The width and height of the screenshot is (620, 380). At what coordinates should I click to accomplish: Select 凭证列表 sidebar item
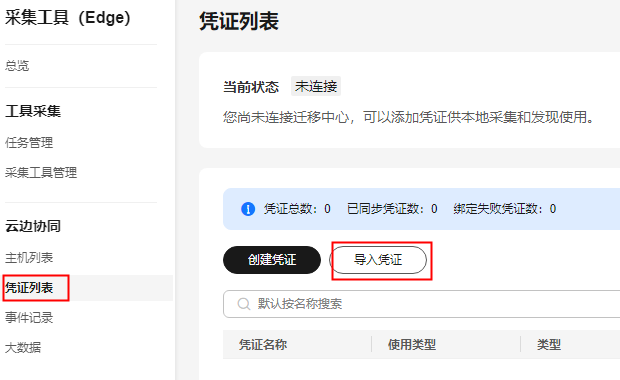tap(29, 288)
